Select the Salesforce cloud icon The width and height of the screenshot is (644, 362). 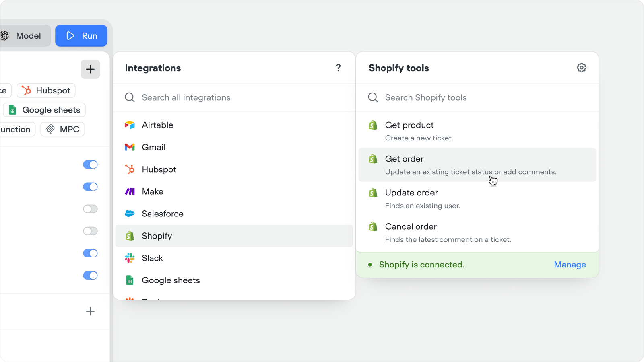(x=130, y=214)
